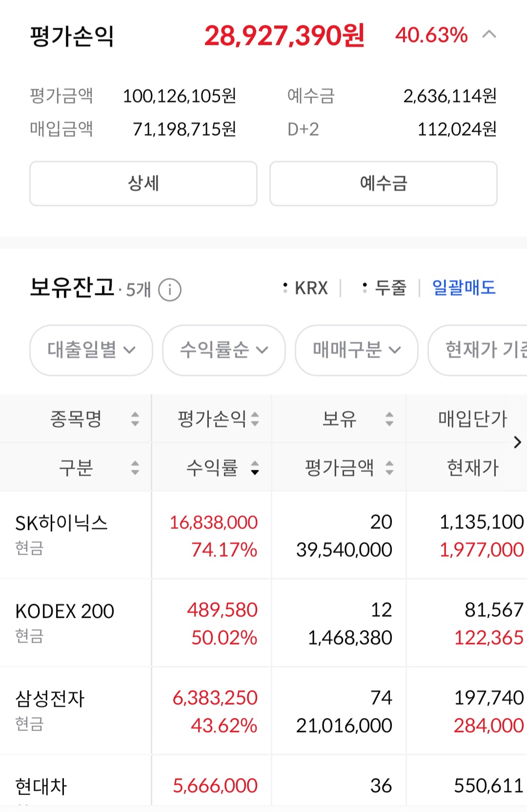
Task: Toggle the KRX market option
Action: (x=305, y=288)
